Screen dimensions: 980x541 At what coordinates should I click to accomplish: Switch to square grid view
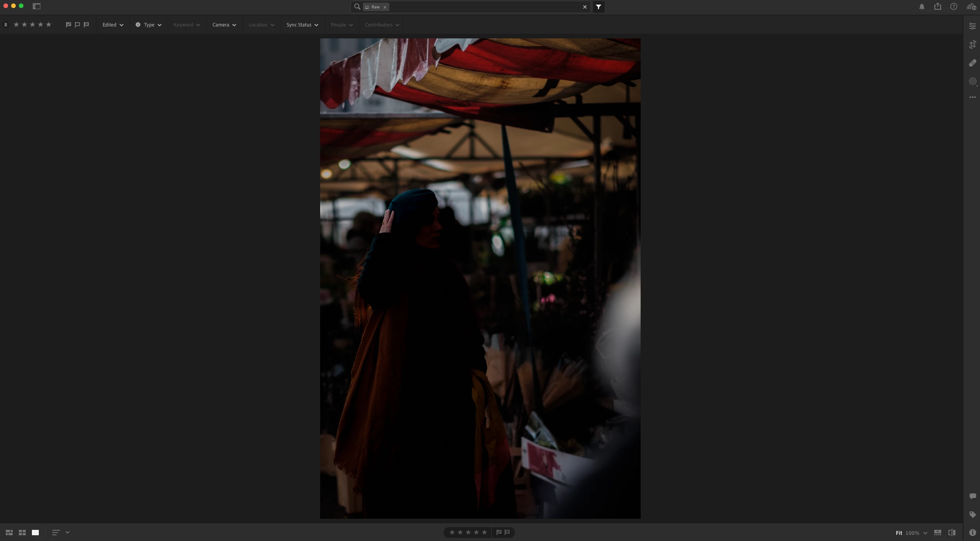click(x=22, y=533)
